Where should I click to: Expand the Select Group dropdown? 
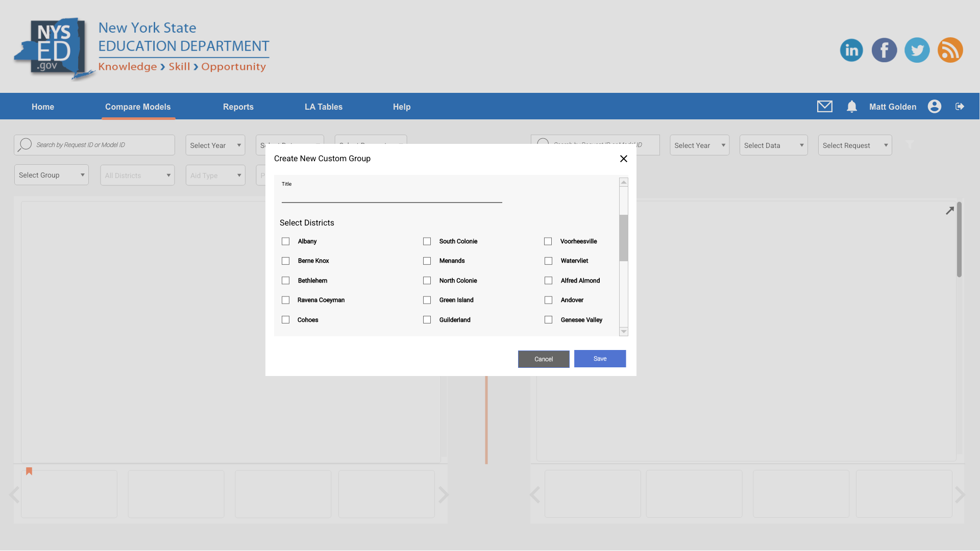(x=52, y=175)
